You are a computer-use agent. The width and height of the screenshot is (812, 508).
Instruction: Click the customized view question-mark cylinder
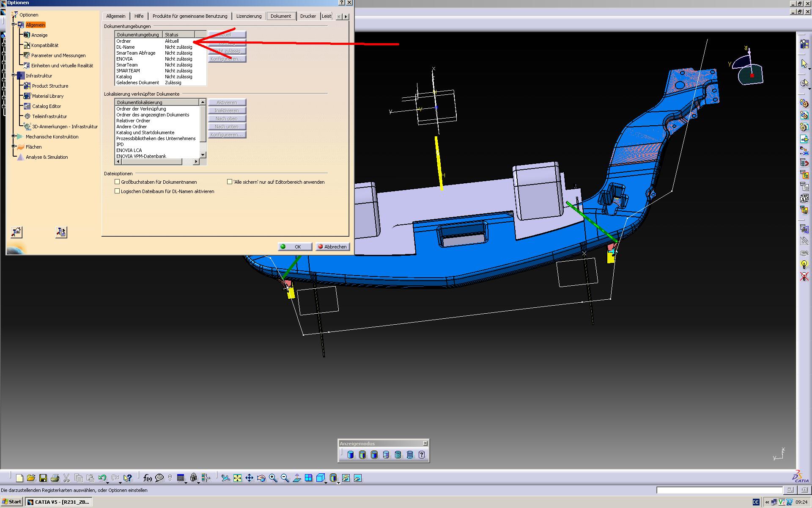(422, 455)
